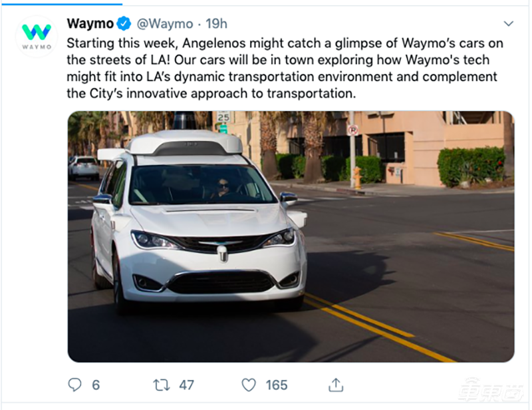
Task: Open the Waymo display name link
Action: [90, 24]
